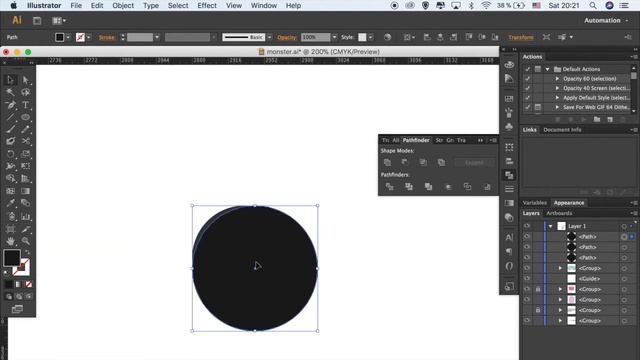The width and height of the screenshot is (640, 360).
Task: Switch to the Document Info tab
Action: tap(562, 130)
